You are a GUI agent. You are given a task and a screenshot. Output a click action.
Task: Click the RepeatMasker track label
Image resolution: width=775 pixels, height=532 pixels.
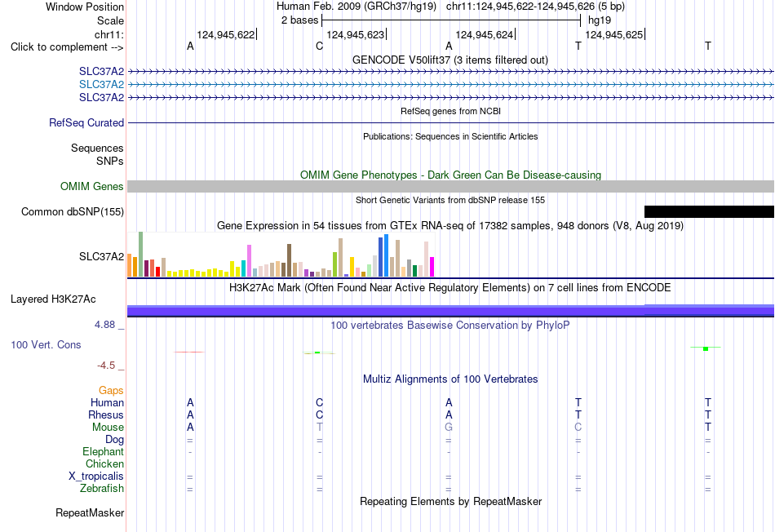click(90, 512)
